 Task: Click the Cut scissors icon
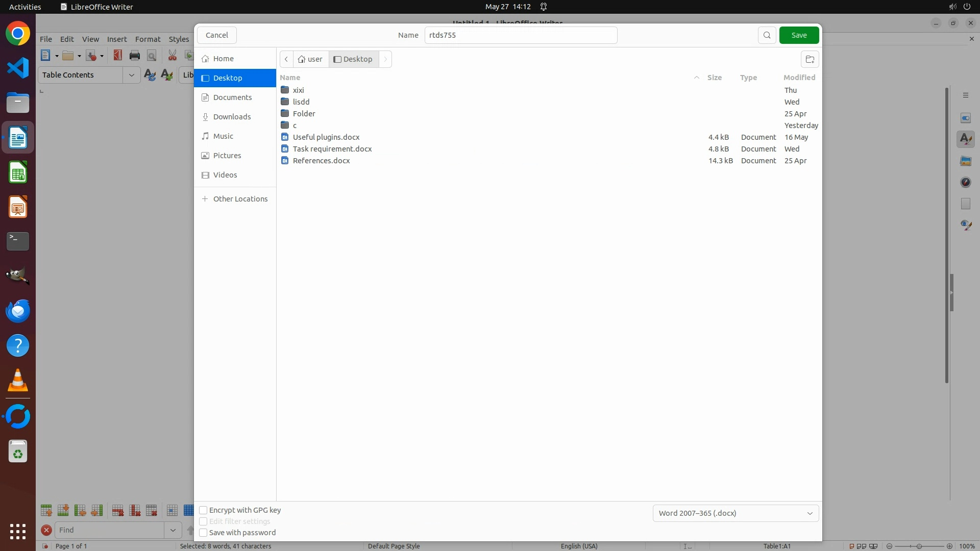tap(173, 56)
